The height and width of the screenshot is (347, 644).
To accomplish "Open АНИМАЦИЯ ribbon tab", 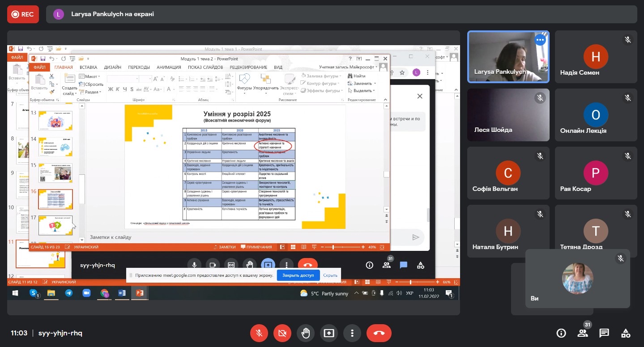I will click(x=169, y=68).
